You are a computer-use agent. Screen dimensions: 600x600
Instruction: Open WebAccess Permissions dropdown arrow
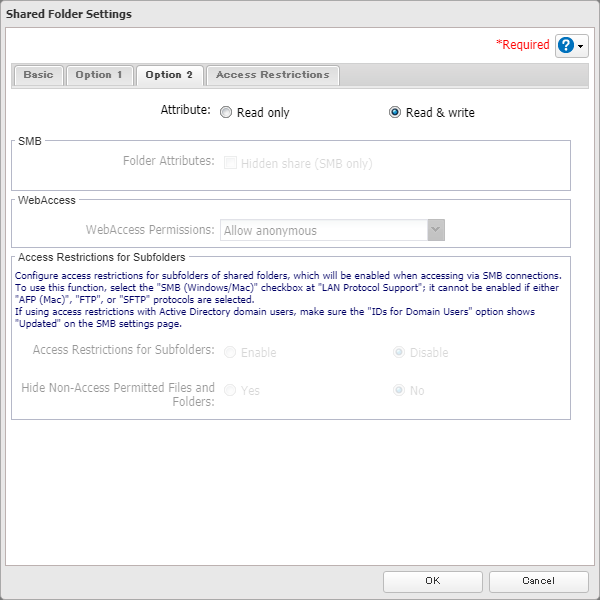point(435,230)
